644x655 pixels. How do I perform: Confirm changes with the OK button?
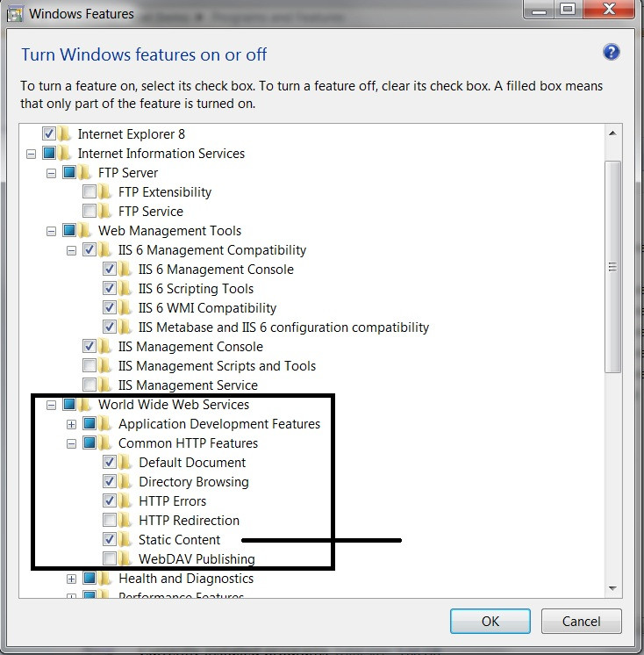[490, 621]
